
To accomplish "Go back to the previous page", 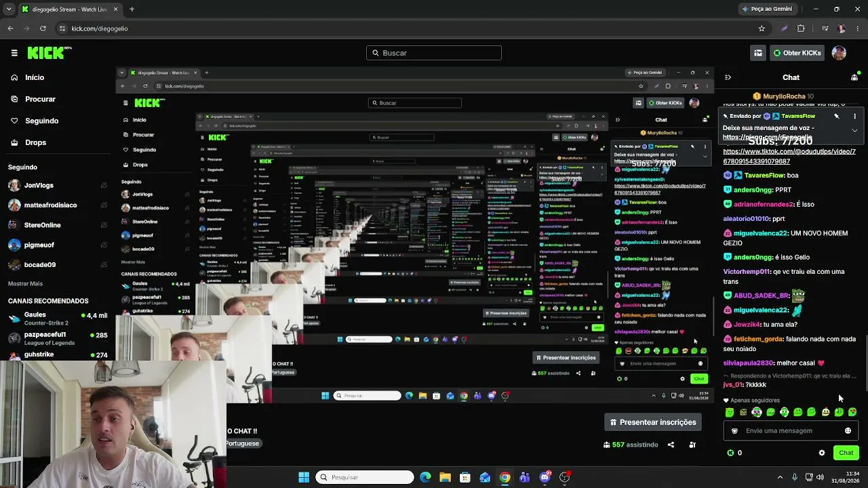I will [10, 28].
